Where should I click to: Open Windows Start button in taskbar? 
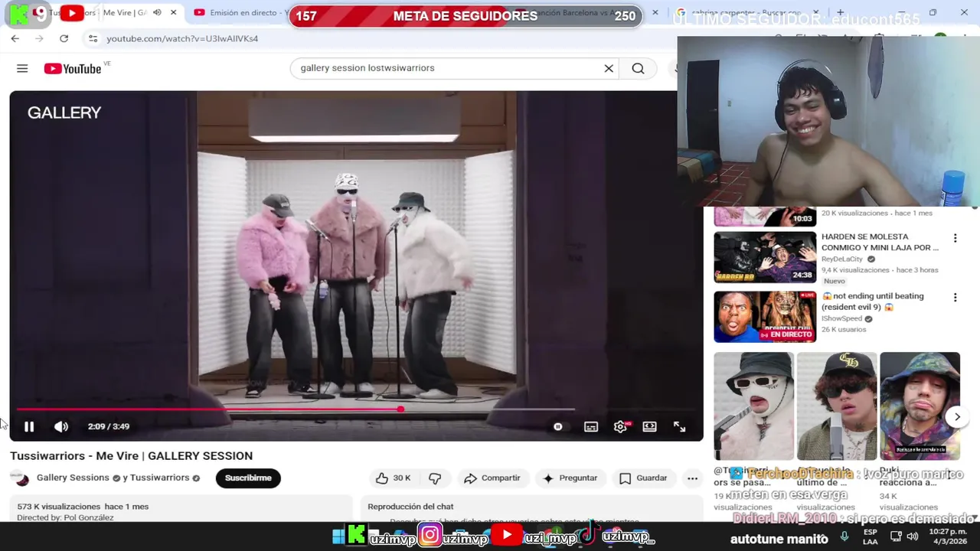click(x=338, y=536)
